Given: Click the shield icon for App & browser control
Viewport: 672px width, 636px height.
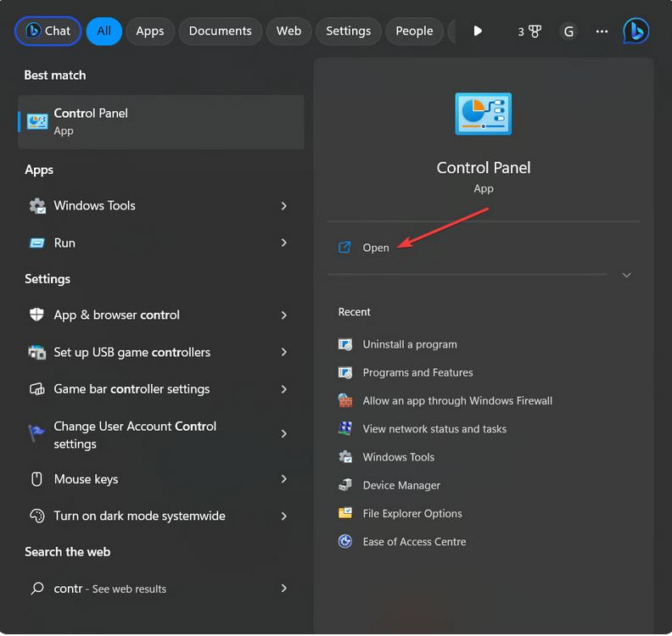Looking at the screenshot, I should (x=36, y=315).
